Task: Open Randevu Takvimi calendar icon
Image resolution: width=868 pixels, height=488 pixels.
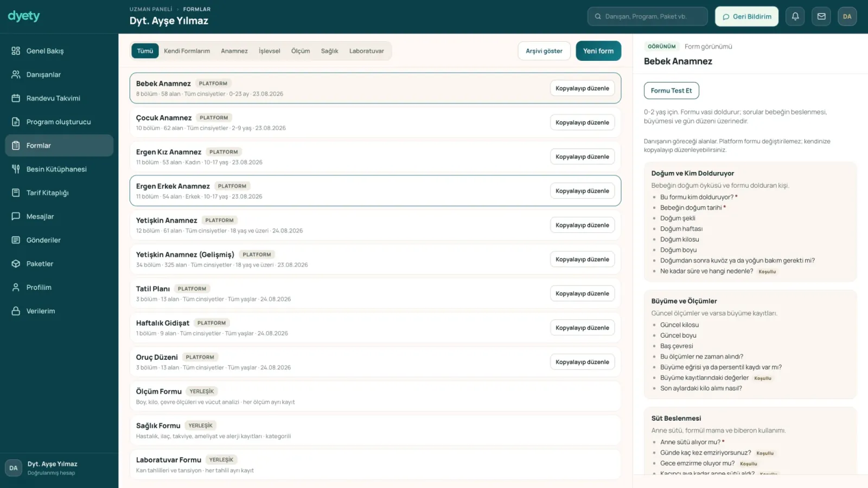Action: coord(16,98)
